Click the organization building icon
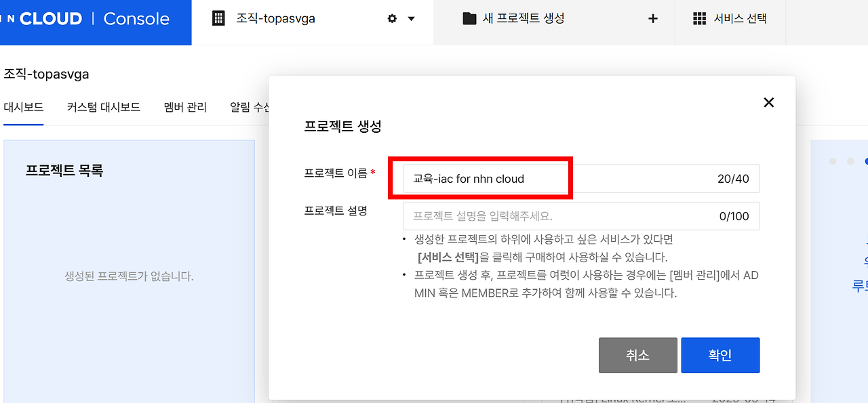The width and height of the screenshot is (868, 403). [218, 18]
